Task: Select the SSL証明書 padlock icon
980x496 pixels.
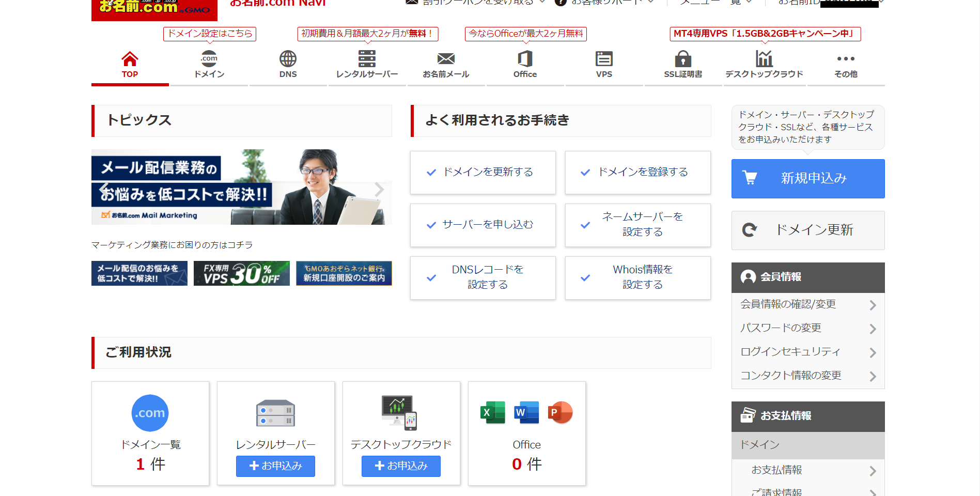Action: point(683,59)
